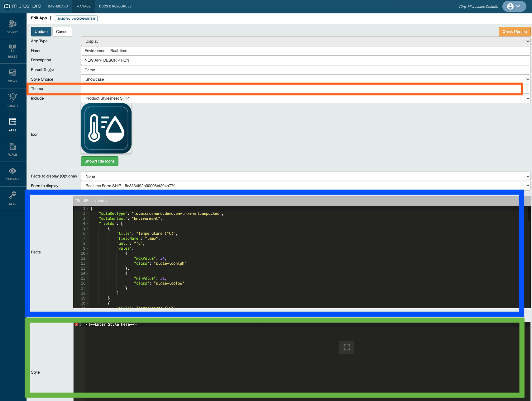Click the app ID badge 5eab07ee1d00000950d17345

point(76,18)
